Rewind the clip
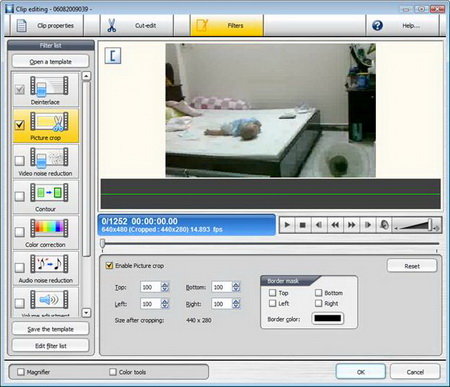 [335, 225]
